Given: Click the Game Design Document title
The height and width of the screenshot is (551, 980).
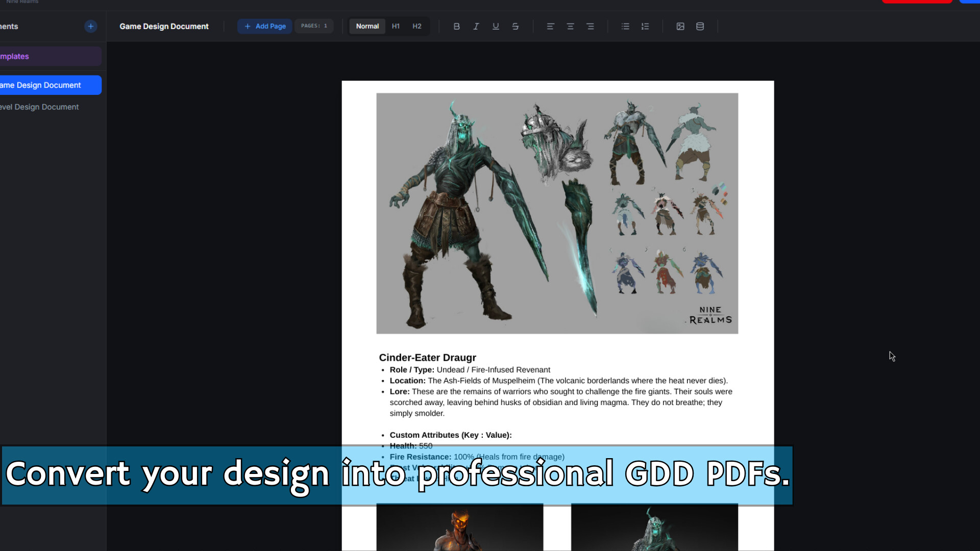Looking at the screenshot, I should click(x=164, y=26).
